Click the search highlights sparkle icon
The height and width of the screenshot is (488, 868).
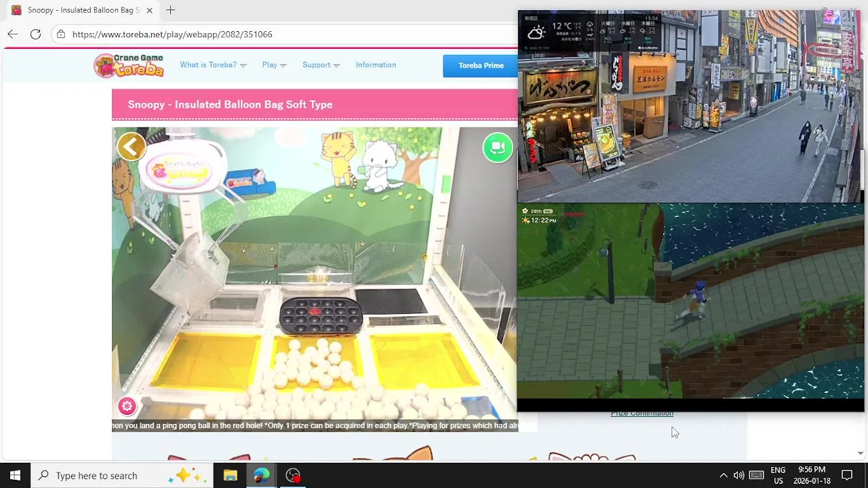click(189, 475)
